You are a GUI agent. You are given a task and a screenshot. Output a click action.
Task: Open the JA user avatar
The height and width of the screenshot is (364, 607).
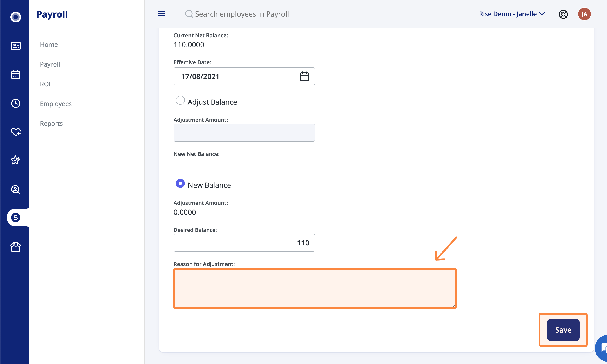[584, 14]
